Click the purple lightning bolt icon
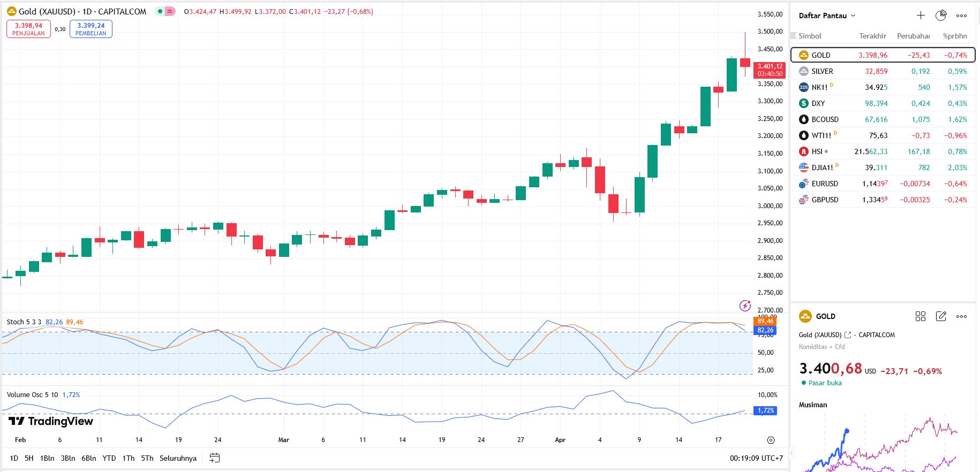Viewport: 980px width, 472px height. (x=745, y=306)
